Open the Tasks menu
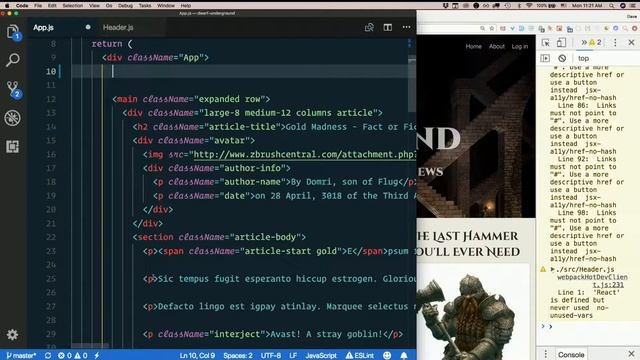The height and width of the screenshot is (360, 640). [145, 6]
